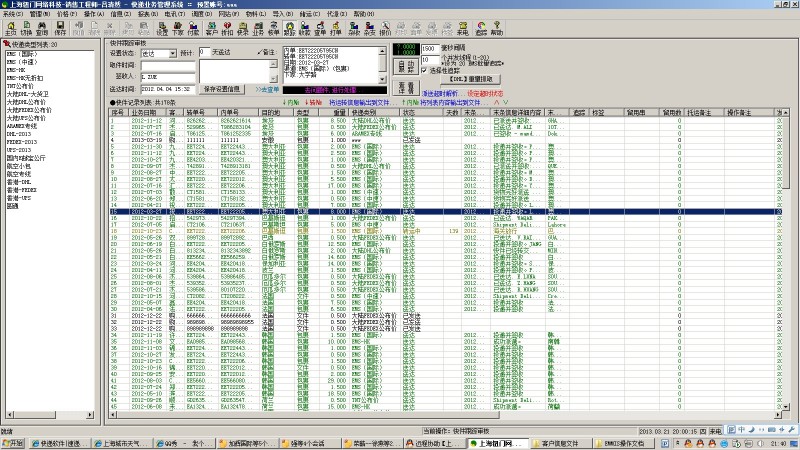Open the 价格(P) menu
This screenshot has width=800, height=450.
[x=67, y=14]
